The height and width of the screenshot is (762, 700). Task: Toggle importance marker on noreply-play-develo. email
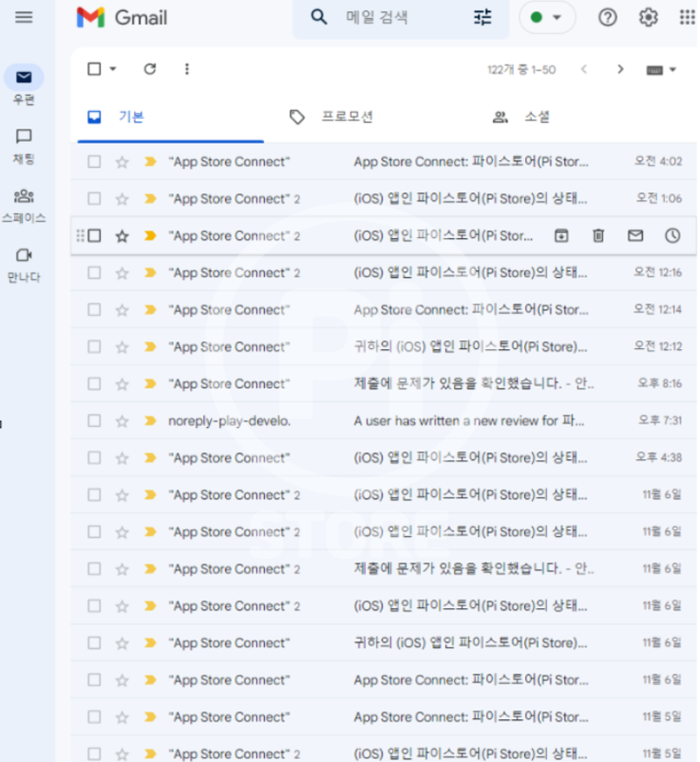(x=150, y=420)
